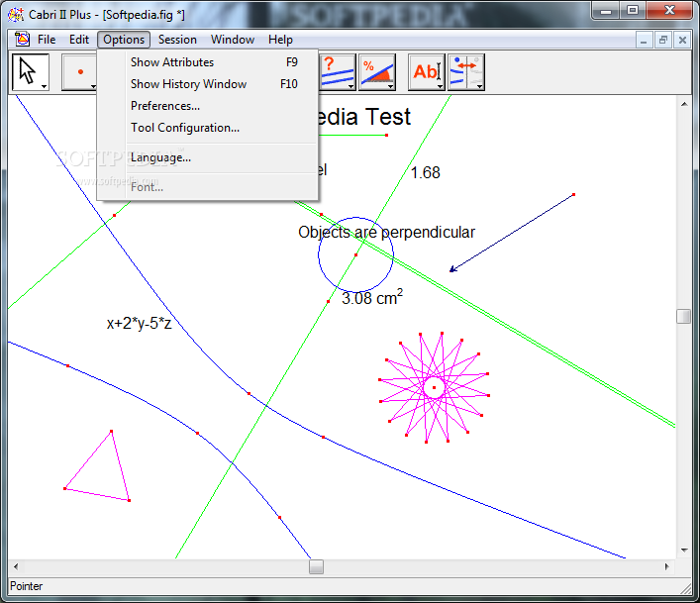700x603 pixels.
Task: Select the Pointer arrow tool
Action: pos(30,72)
